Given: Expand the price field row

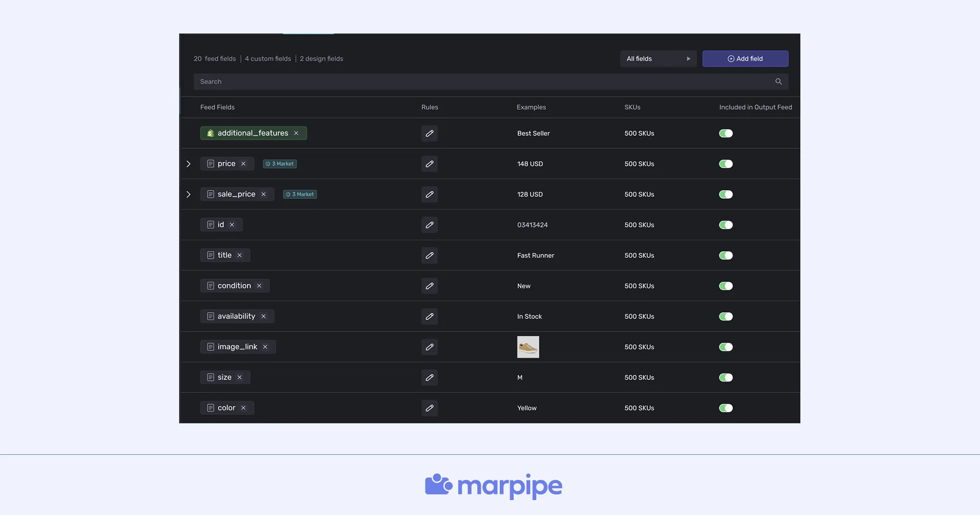Looking at the screenshot, I should 188,164.
